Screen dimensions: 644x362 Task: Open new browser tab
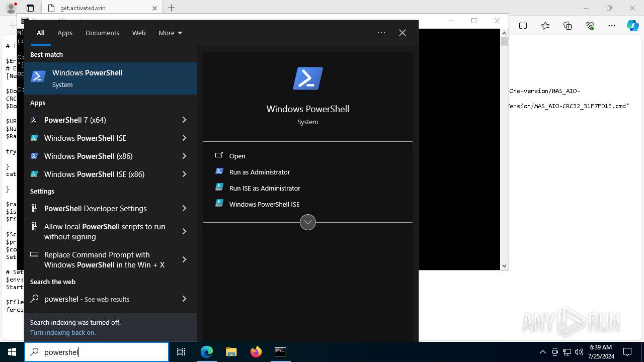coord(172,8)
